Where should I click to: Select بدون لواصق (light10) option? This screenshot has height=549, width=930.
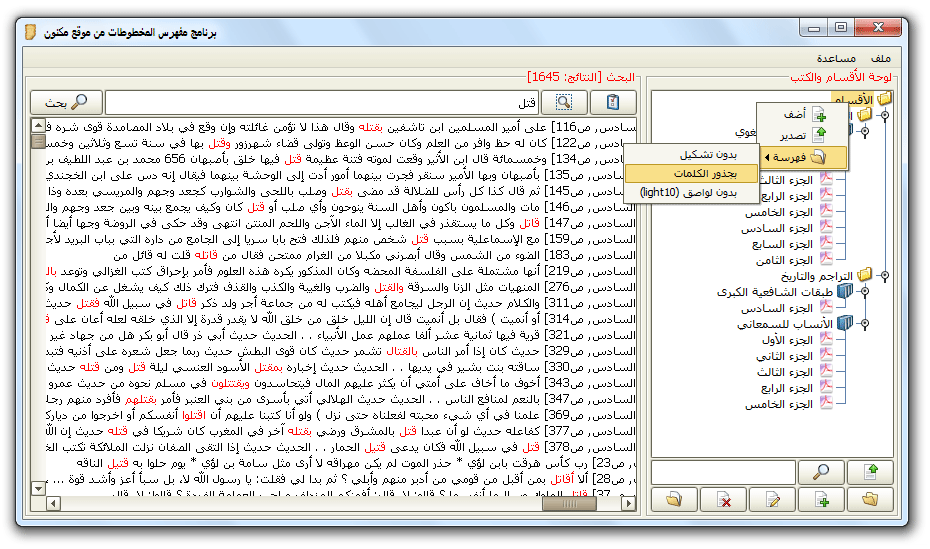pyautogui.click(x=692, y=192)
